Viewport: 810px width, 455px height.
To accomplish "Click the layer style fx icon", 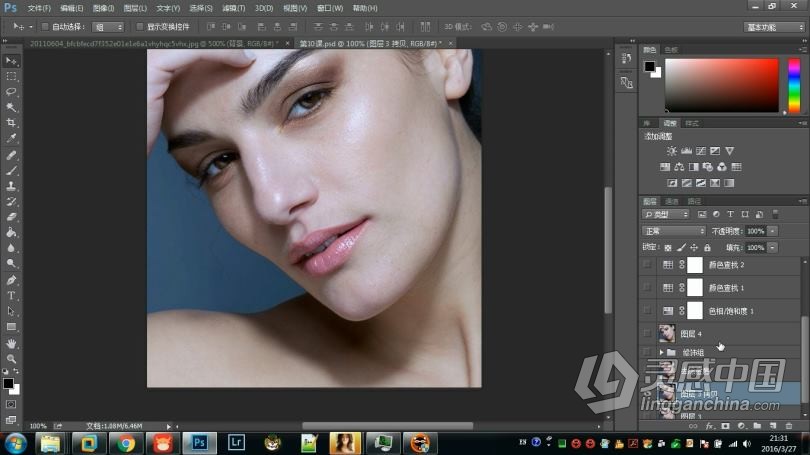I will [x=710, y=426].
